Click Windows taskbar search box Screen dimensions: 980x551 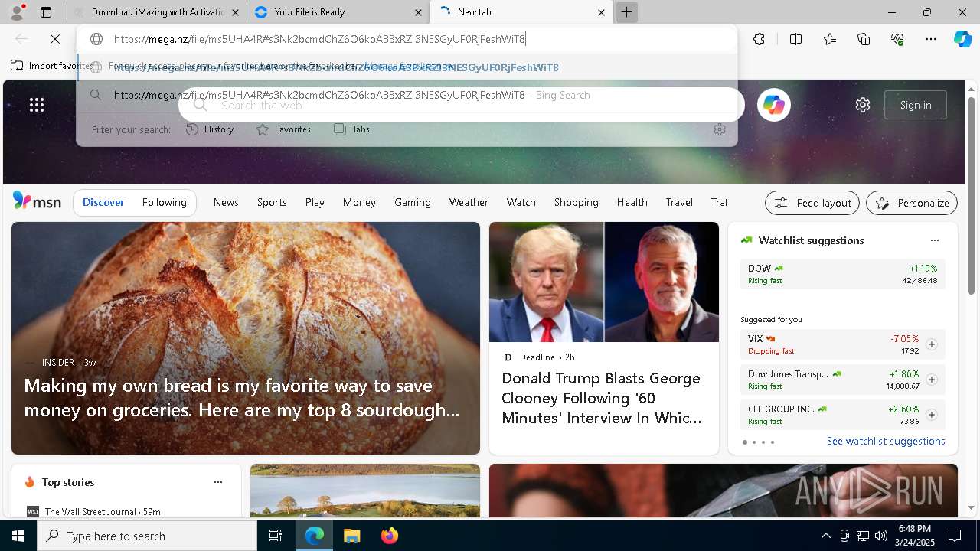click(x=147, y=536)
